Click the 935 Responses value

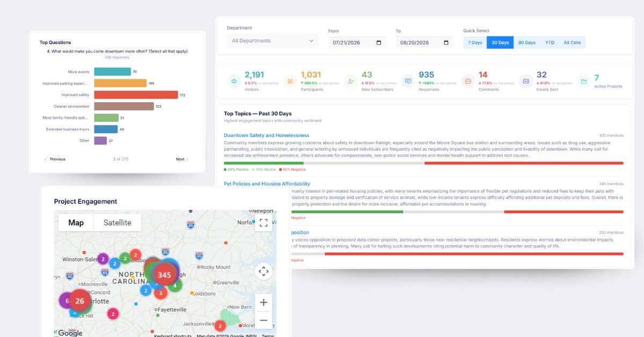427,75
